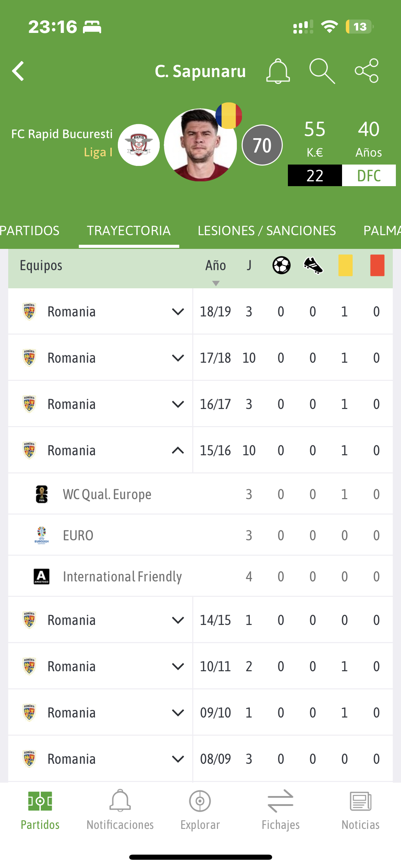The width and height of the screenshot is (401, 868).
Task: Expand the Romania 18/19 season row
Action: pyautogui.click(x=178, y=312)
